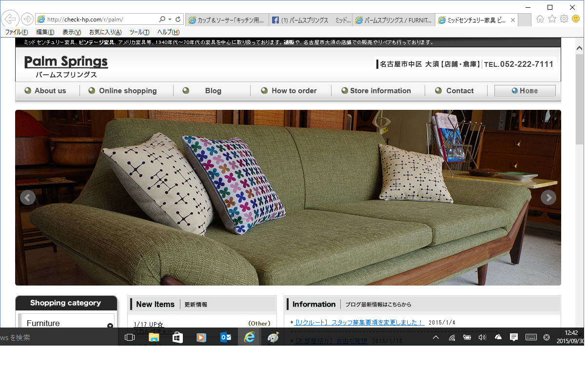Click the browser back arrow button
Screen dimensions: 588x370
click(10, 20)
